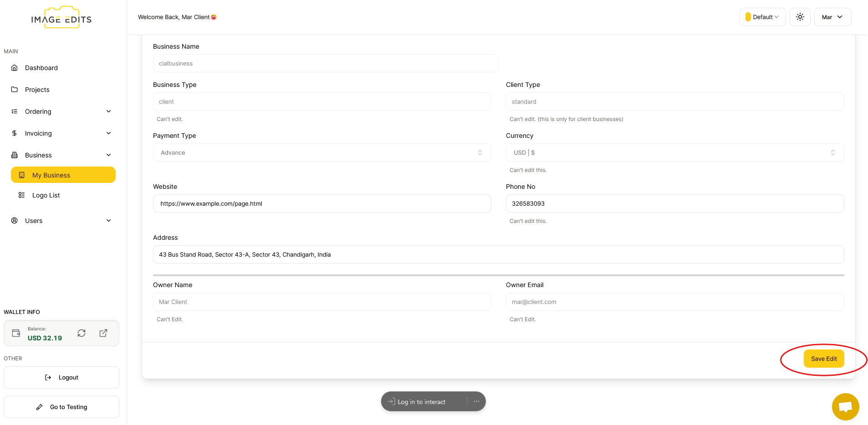The width and height of the screenshot is (868, 425).
Task: Open the Payment Type dropdown
Action: click(x=322, y=152)
